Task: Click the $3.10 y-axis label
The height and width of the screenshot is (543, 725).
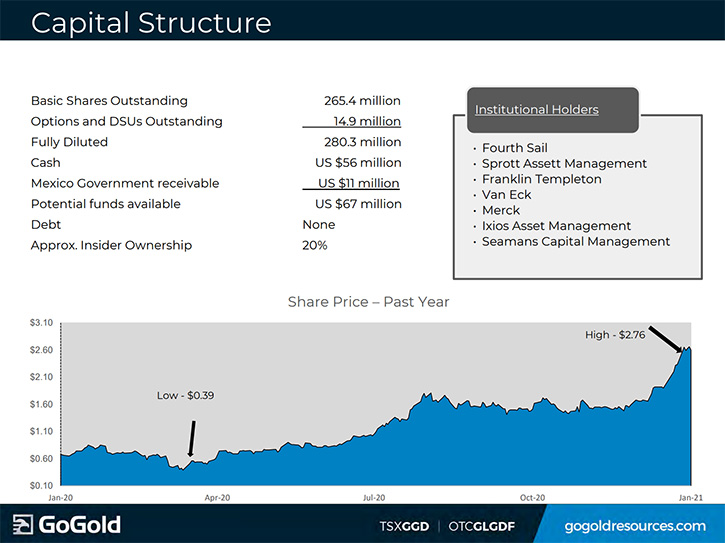Action: [x=42, y=323]
